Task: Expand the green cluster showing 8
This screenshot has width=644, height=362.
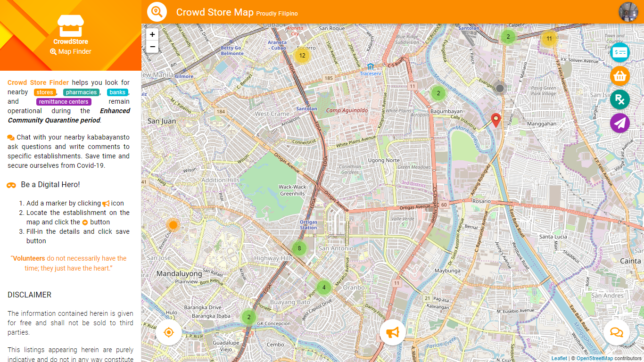Action: [x=299, y=248]
